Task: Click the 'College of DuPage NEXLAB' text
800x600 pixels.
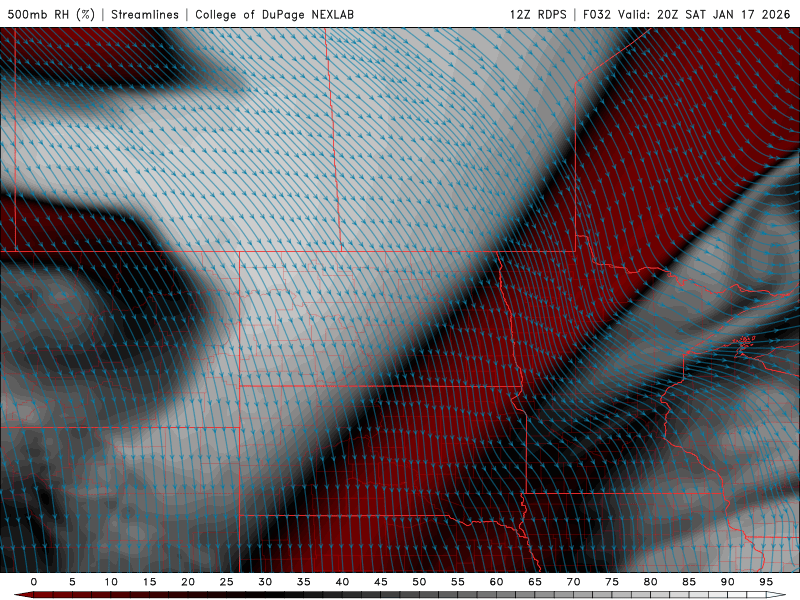Action: (x=274, y=14)
